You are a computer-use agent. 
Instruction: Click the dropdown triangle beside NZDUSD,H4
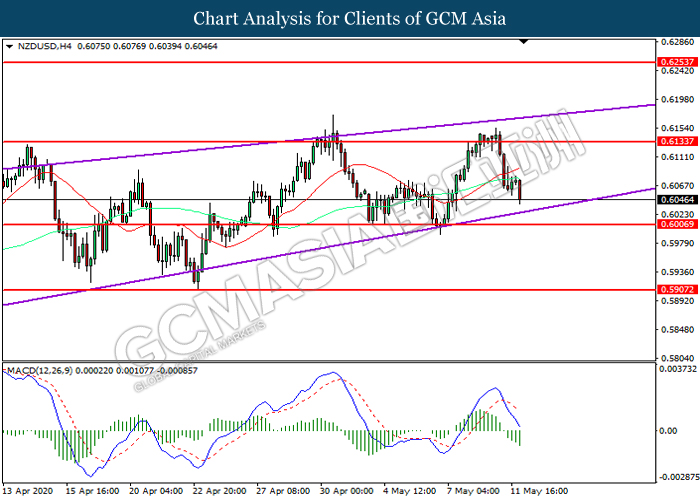click(x=10, y=47)
